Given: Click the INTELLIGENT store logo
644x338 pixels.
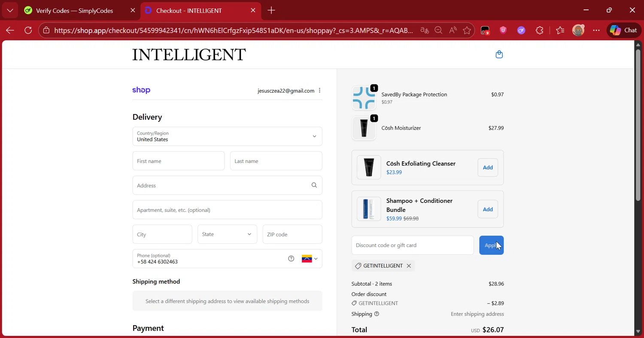Looking at the screenshot, I should click(x=189, y=54).
